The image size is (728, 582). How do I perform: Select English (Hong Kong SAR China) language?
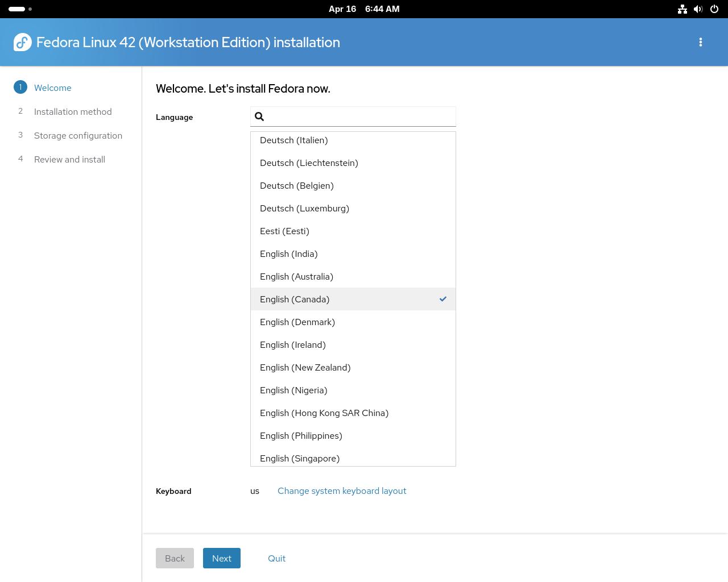(353, 413)
